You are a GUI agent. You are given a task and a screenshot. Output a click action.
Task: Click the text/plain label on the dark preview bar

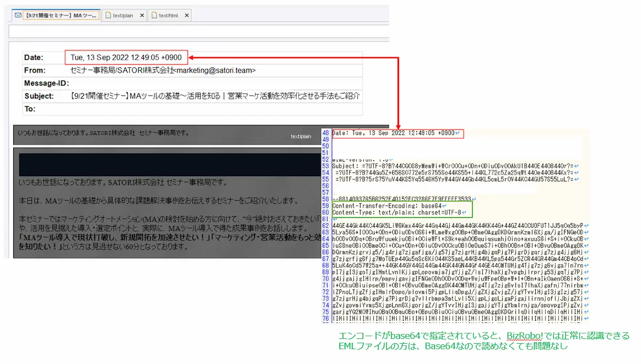pyautogui.click(x=301, y=137)
